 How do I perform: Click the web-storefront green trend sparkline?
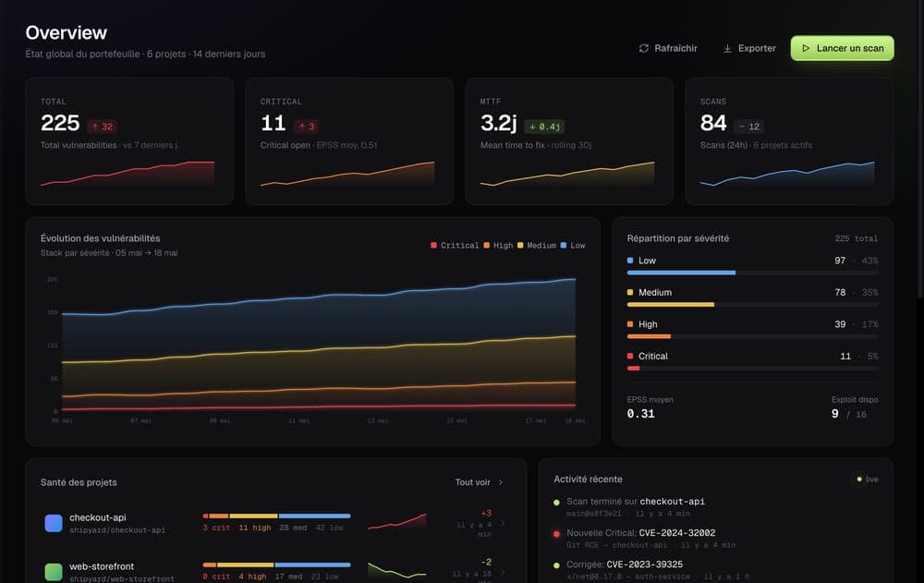(397, 570)
